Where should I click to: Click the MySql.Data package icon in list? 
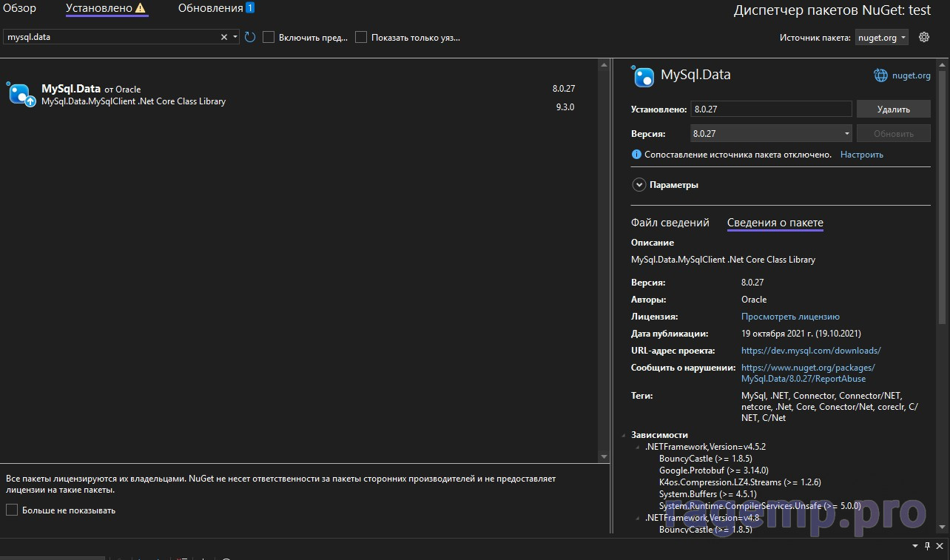(21, 95)
